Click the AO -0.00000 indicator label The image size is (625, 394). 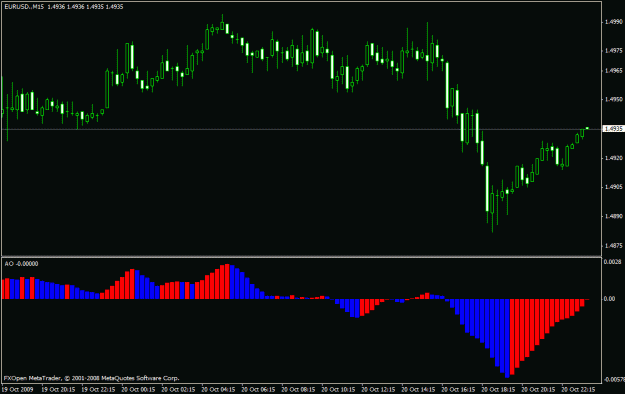(x=22, y=264)
